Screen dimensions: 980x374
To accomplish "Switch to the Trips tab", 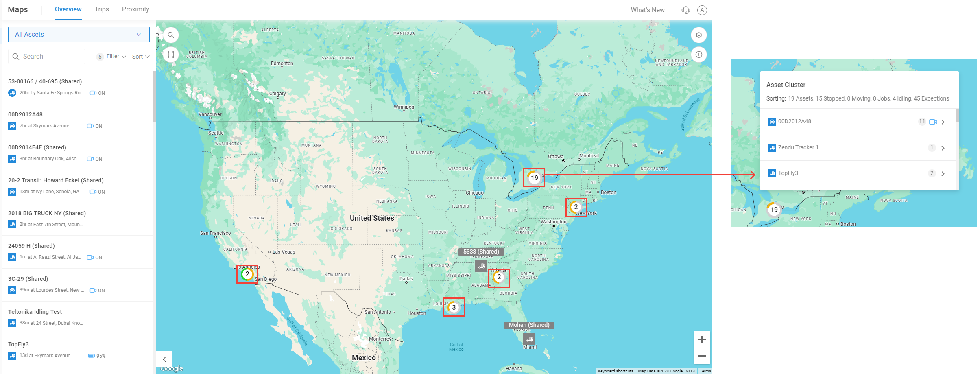I will [102, 9].
